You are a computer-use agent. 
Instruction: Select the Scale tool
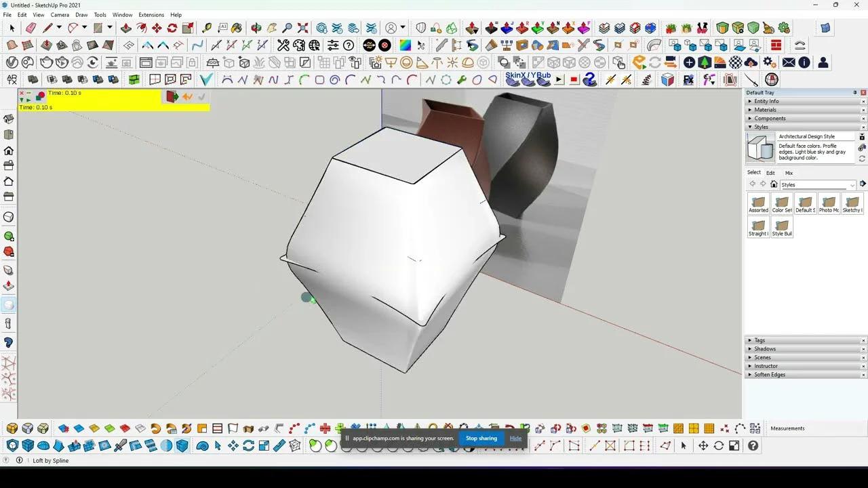click(x=188, y=28)
